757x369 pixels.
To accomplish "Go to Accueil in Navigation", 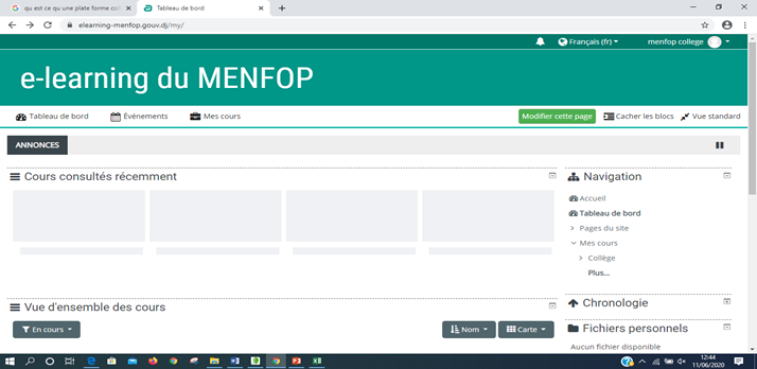I will pos(592,199).
